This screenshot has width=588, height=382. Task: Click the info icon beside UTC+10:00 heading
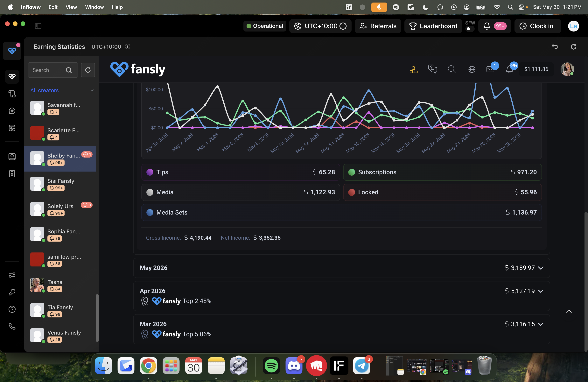coord(128,47)
